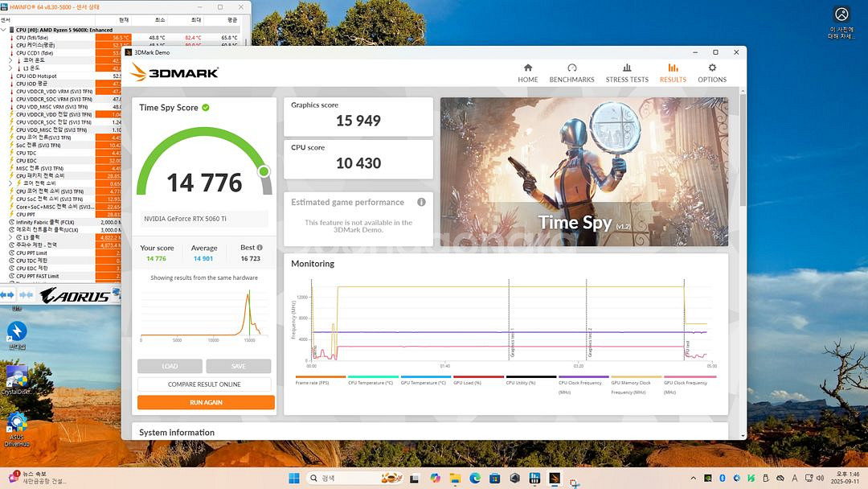
Task: Open the Stress Tests tab
Action: pyautogui.click(x=627, y=73)
